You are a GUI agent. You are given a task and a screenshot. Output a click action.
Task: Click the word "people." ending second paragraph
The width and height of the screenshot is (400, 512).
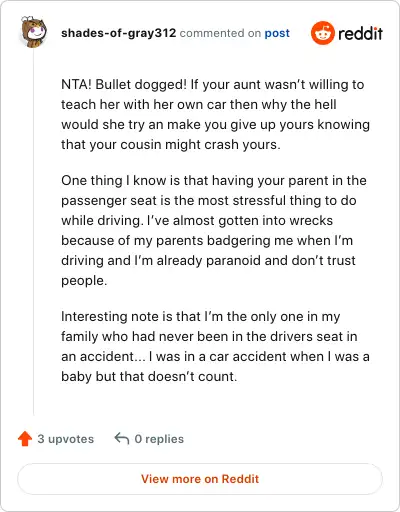[84, 281]
